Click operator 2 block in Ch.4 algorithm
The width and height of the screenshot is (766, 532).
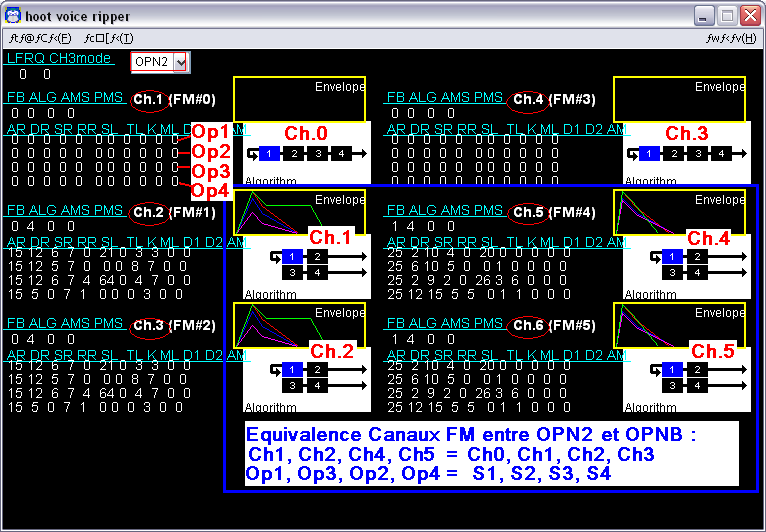coord(699,257)
